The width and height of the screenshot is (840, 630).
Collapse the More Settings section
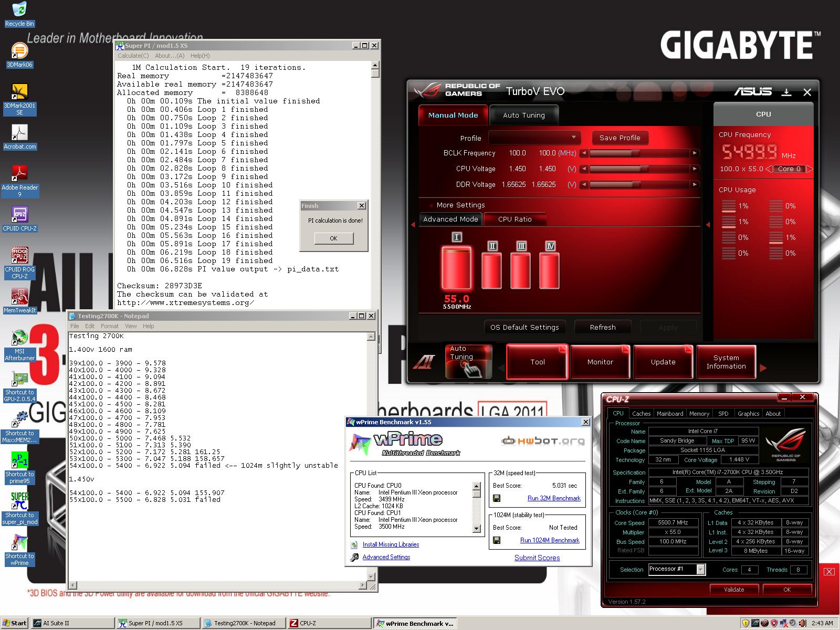[457, 205]
